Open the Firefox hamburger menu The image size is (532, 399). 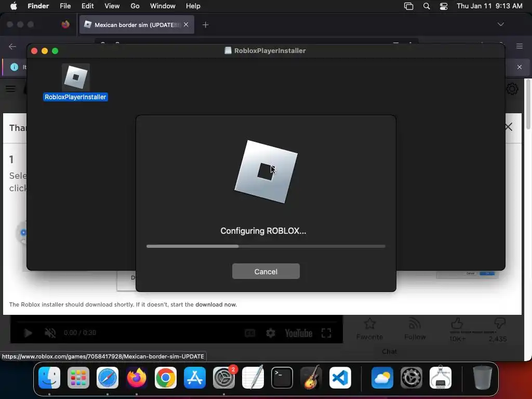click(x=520, y=46)
